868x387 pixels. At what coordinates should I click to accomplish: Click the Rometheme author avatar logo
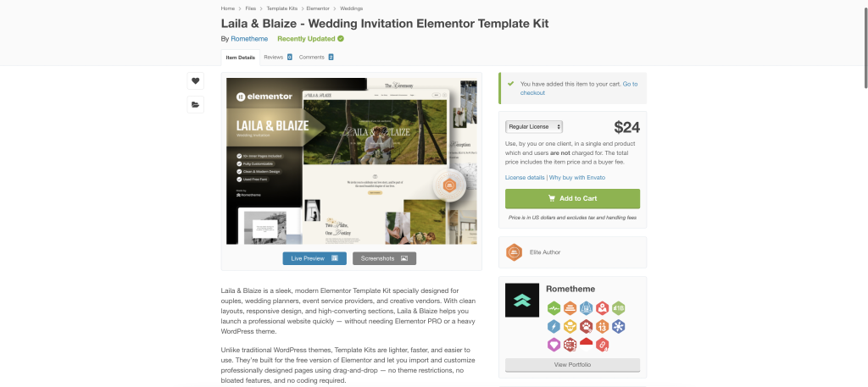click(522, 301)
